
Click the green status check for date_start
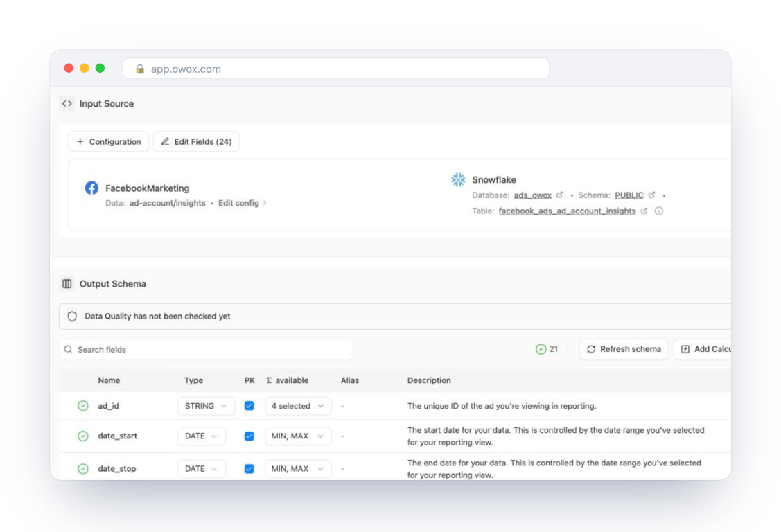coord(83,436)
